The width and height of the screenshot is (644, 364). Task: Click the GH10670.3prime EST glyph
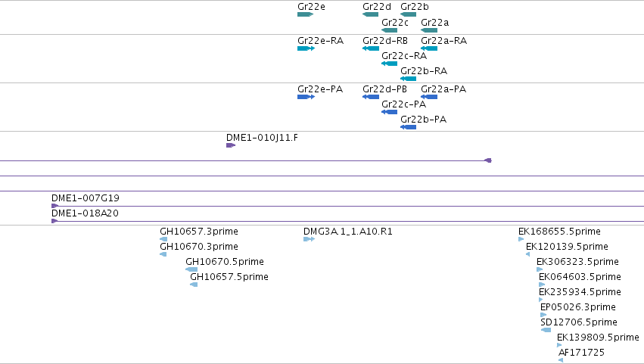coord(163,254)
